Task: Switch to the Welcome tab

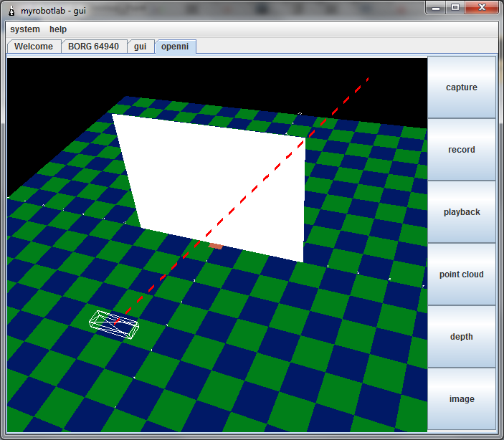Action: point(34,47)
